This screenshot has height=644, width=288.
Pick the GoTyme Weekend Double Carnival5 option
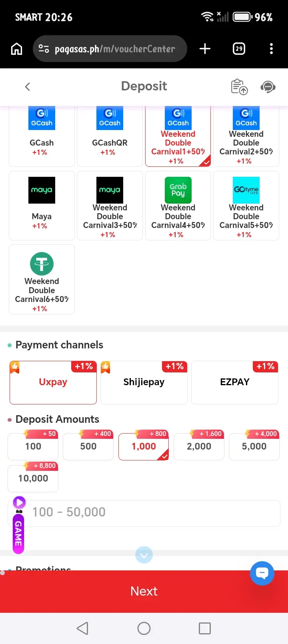pyautogui.click(x=246, y=206)
